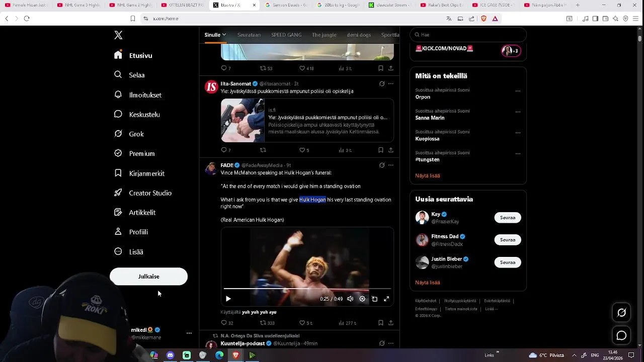This screenshot has width=644, height=362.
Task: Follow Justin Bieber with Seuraa button
Action: pos(508,262)
